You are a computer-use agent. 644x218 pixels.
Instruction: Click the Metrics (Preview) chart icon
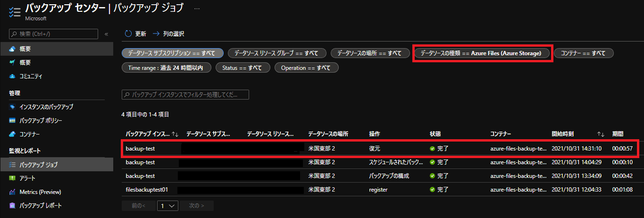(x=12, y=192)
